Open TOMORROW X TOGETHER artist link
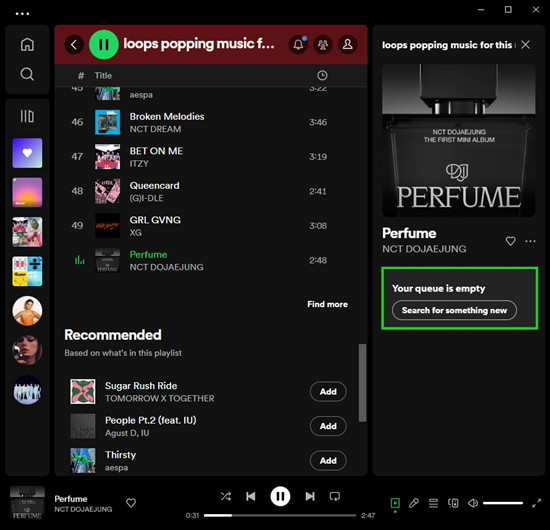Viewport: 550px width, 530px height. click(x=160, y=398)
